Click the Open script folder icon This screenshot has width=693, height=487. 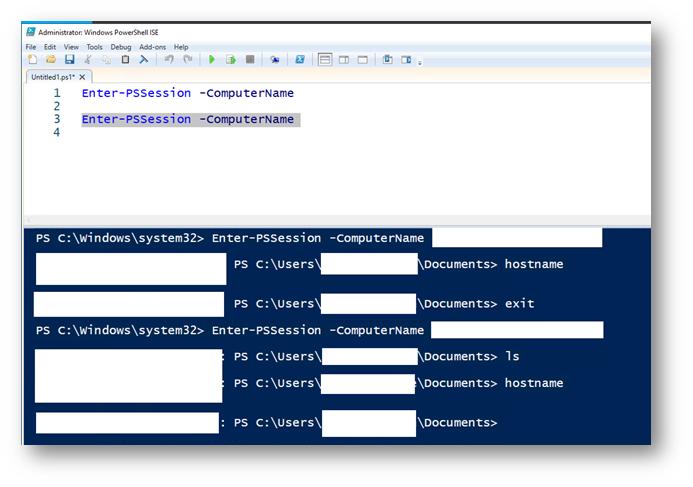point(51,60)
